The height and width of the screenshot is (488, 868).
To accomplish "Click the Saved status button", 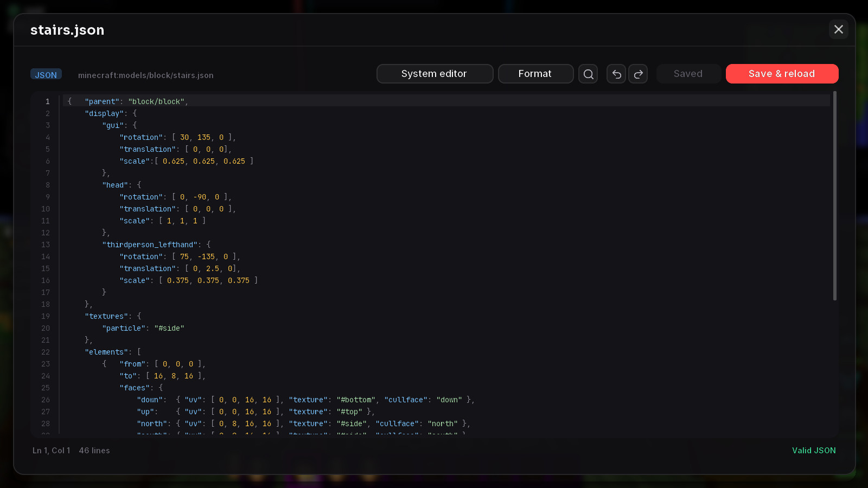I will [688, 74].
